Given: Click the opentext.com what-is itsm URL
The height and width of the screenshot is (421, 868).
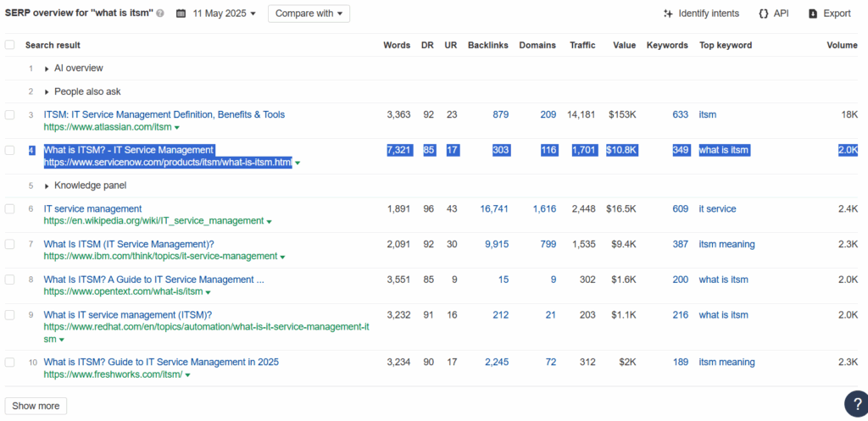Looking at the screenshot, I should coord(124,291).
